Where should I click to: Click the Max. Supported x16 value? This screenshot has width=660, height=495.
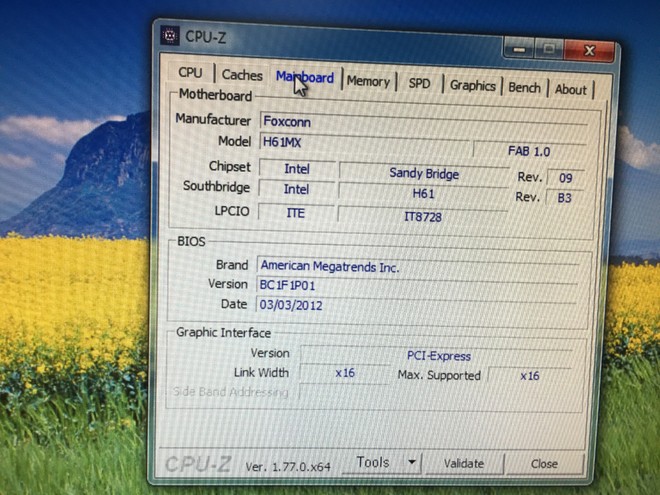click(530, 375)
